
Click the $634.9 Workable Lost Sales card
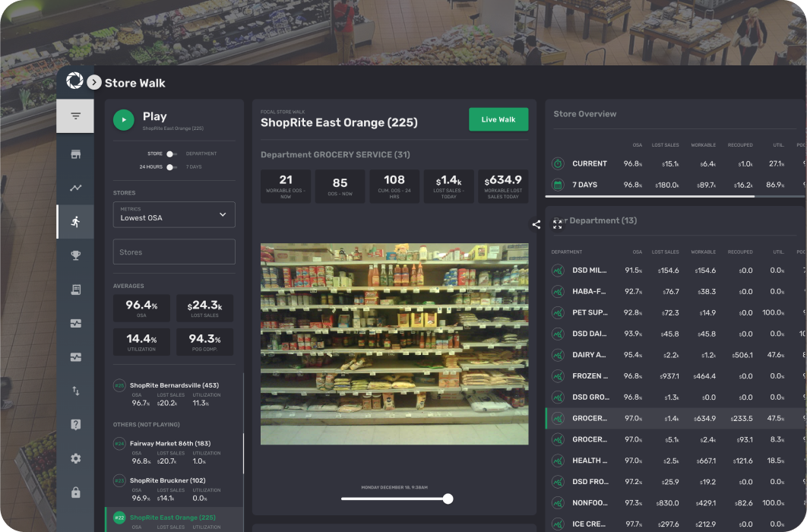click(503, 186)
